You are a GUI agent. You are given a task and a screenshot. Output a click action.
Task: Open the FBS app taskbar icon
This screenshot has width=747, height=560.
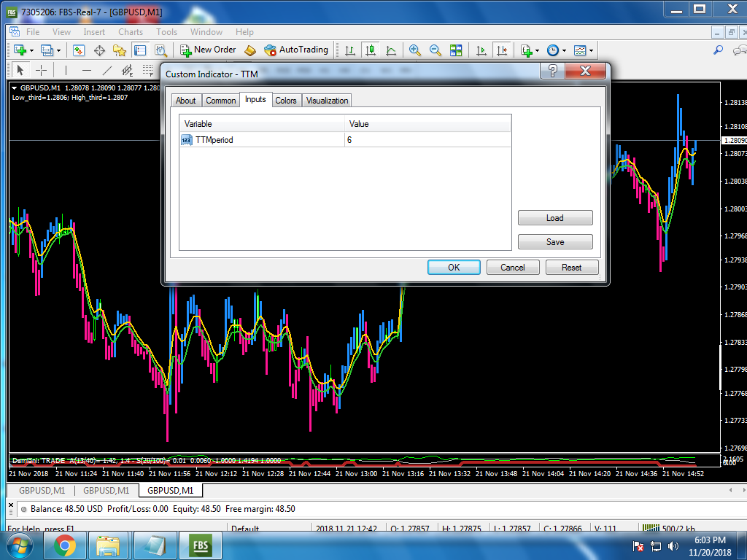[200, 545]
